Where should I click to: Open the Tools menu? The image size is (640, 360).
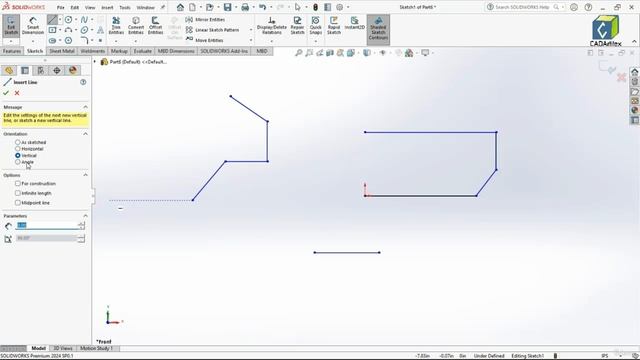click(125, 7)
